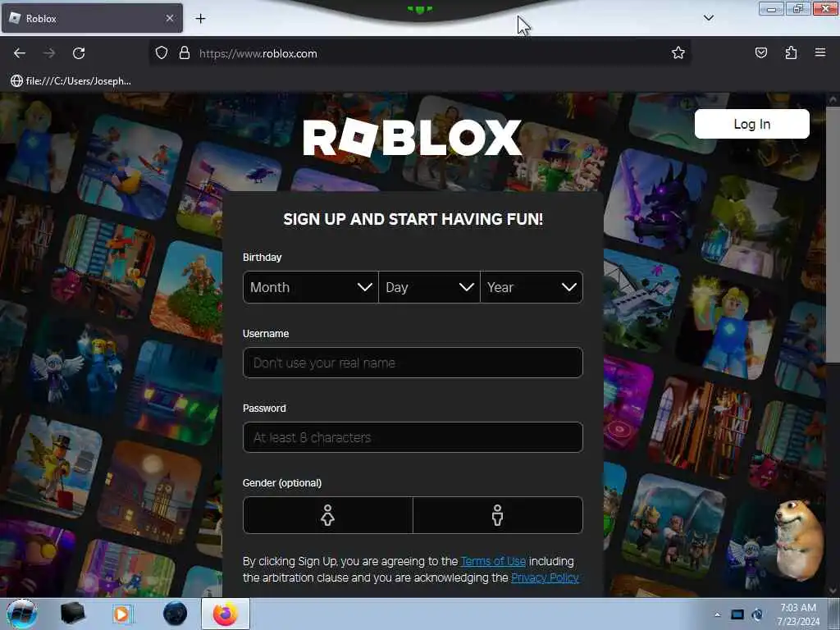Open the taskbar clock showing 7:03 AM
This screenshot has height=630, width=840.
click(798, 614)
